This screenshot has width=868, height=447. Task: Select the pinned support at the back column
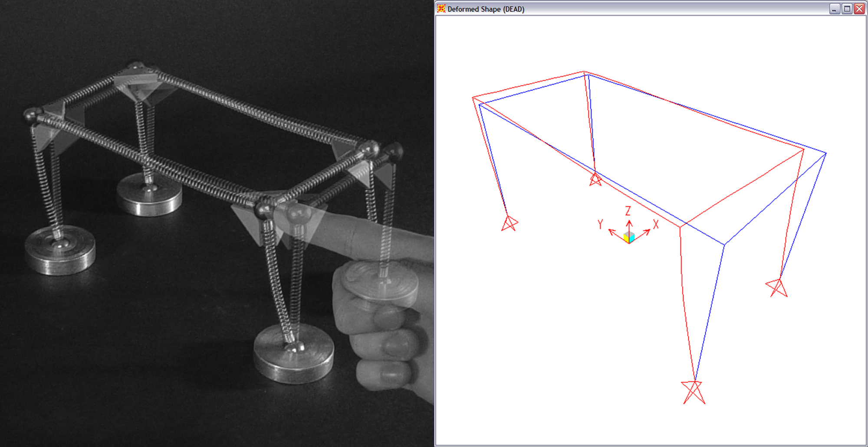tap(595, 179)
